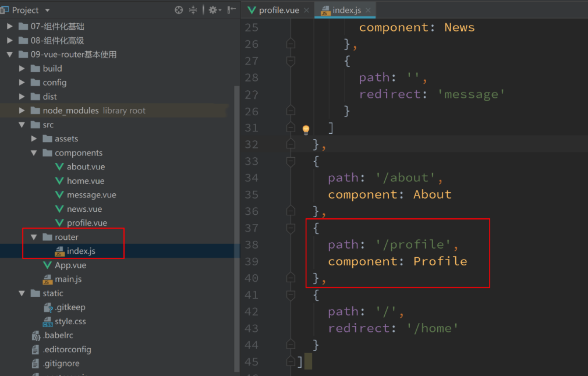Click fold marker at line 37
This screenshot has width=588, height=376.
pyautogui.click(x=291, y=228)
